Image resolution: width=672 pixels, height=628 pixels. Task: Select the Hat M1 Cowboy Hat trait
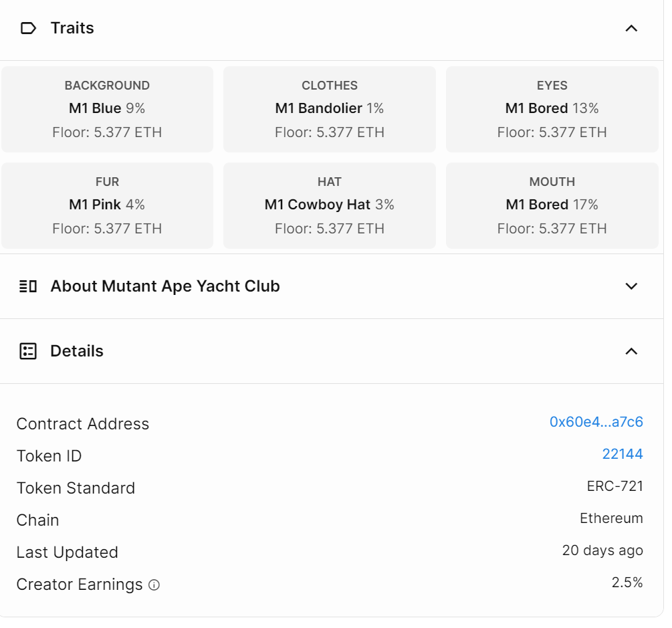click(x=330, y=206)
